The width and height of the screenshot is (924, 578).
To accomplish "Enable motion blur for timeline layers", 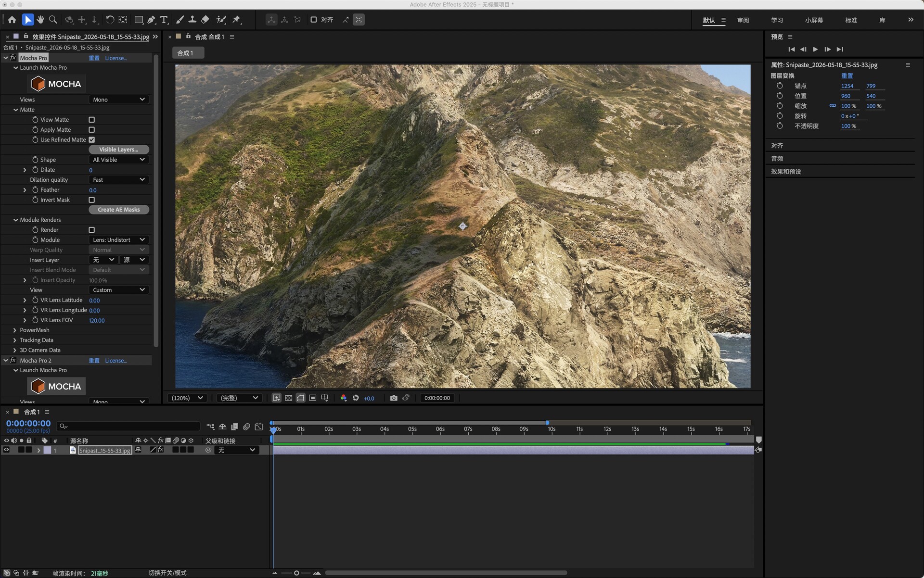I will click(x=246, y=427).
